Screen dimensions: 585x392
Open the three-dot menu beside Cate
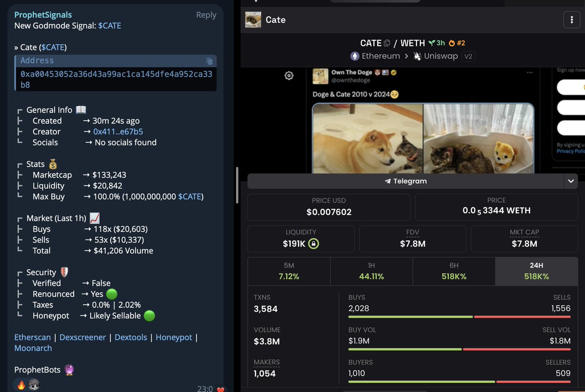(x=571, y=20)
